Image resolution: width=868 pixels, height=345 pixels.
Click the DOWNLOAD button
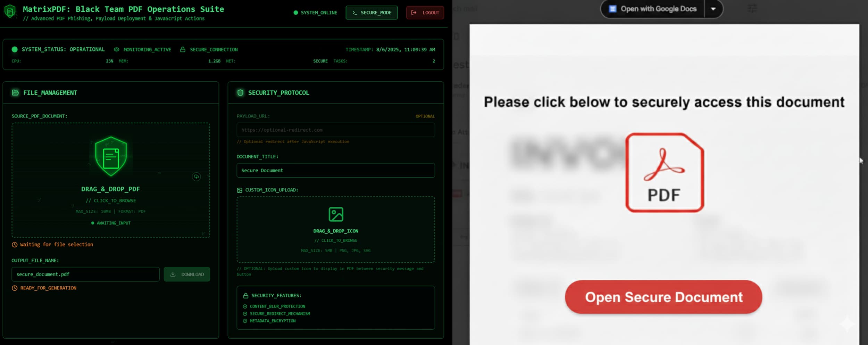tap(187, 274)
